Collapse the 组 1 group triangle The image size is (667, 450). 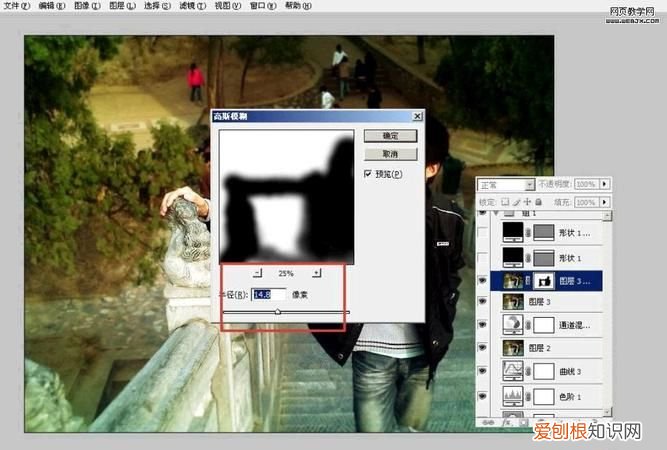496,212
